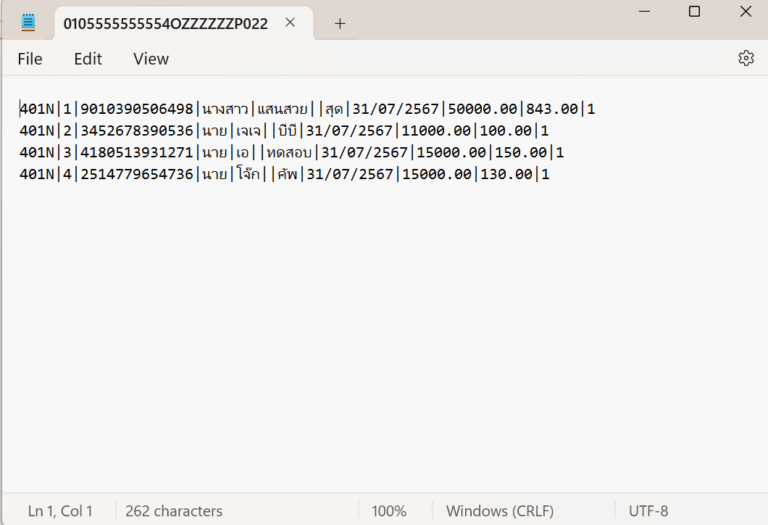Click the Windows (CRLF) line ending status
This screenshot has height=525, width=768.
(500, 511)
